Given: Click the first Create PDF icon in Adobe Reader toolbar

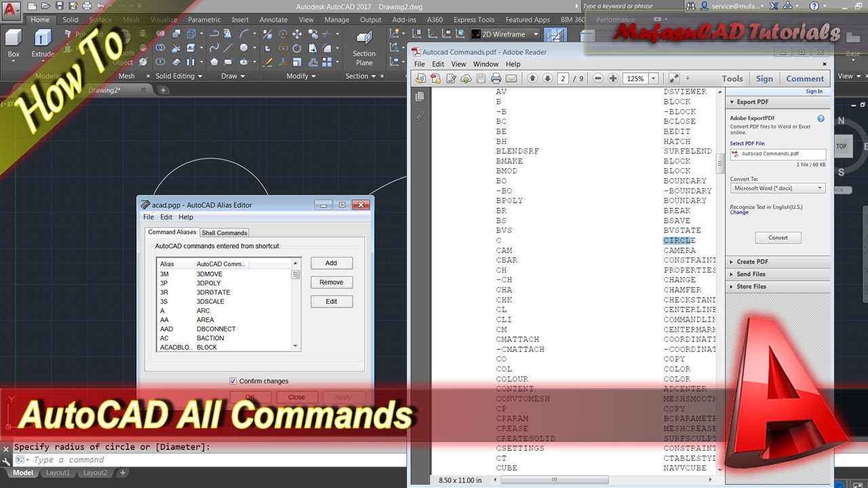Looking at the screenshot, I should pos(421,79).
